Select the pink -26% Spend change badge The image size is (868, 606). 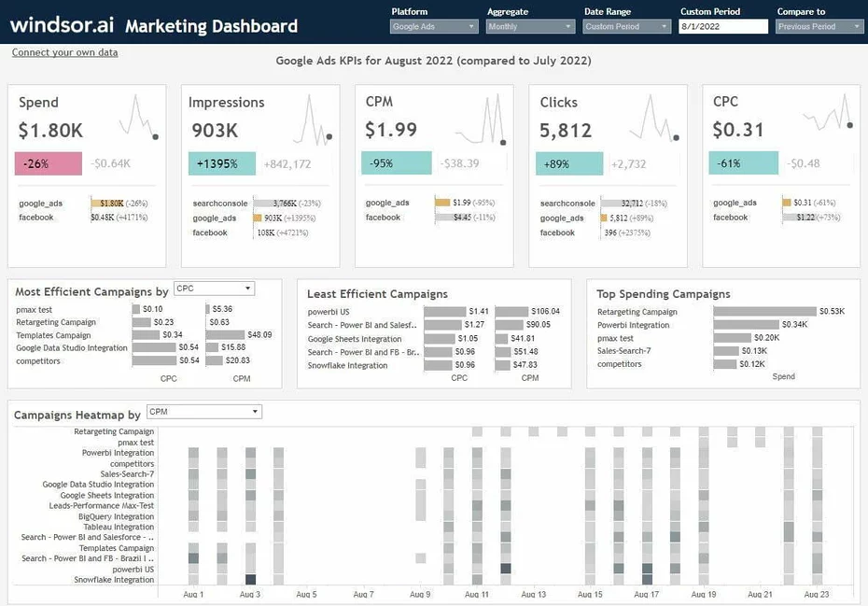point(49,164)
